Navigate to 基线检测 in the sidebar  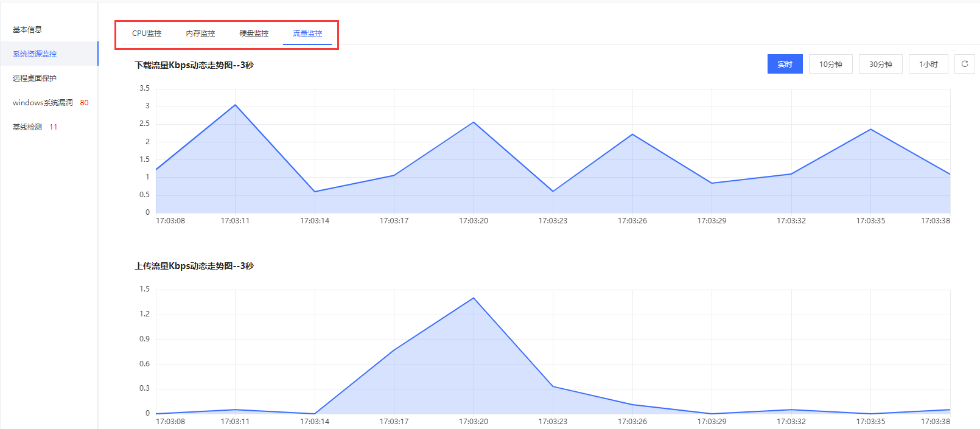[27, 127]
